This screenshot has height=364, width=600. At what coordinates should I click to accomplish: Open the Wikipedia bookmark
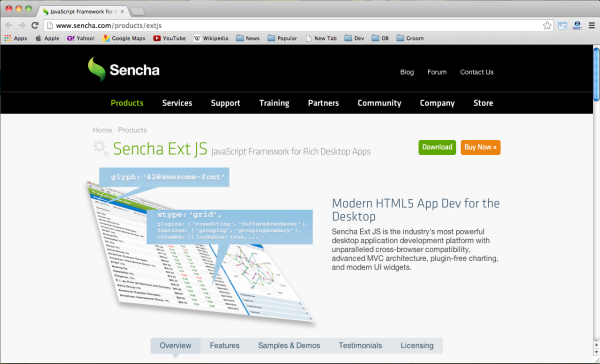coord(211,38)
